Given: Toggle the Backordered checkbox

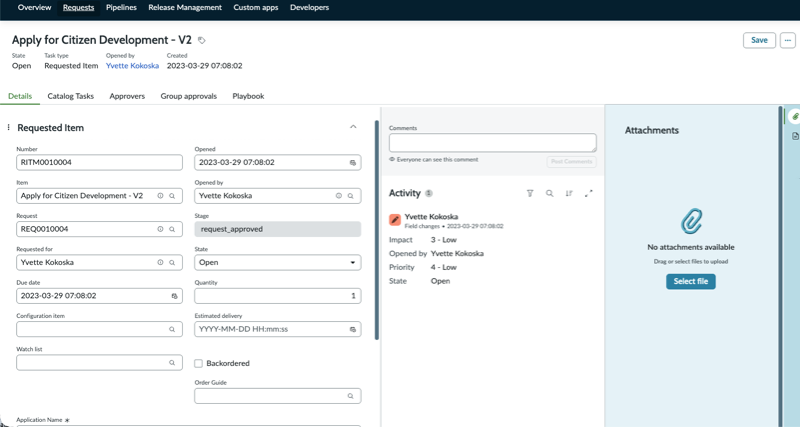Looking at the screenshot, I should 198,363.
